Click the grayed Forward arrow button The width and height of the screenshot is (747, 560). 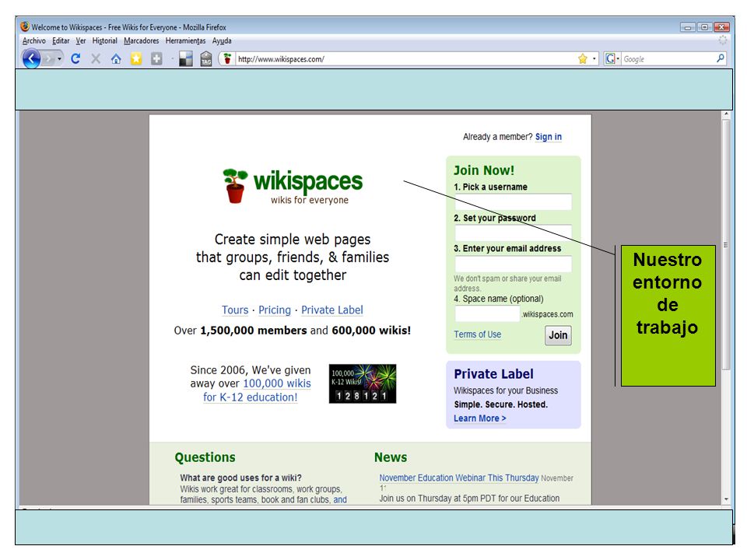tap(48, 59)
